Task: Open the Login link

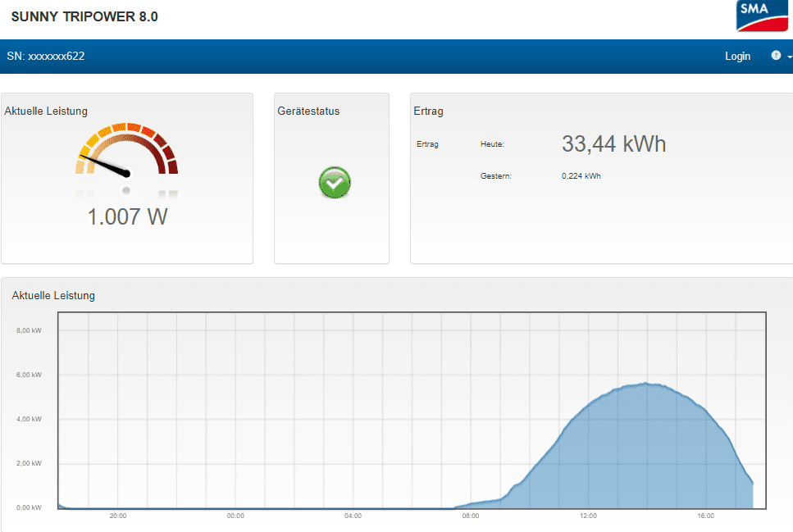Action: point(737,56)
